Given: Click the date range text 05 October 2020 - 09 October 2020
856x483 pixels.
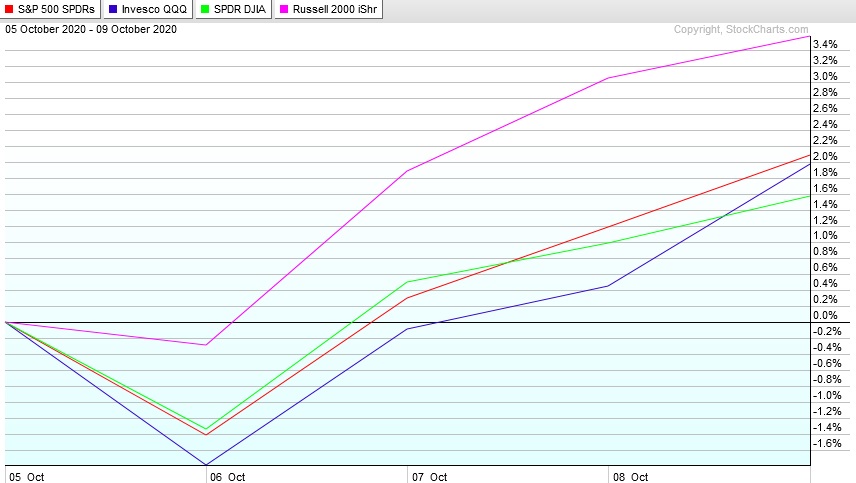Looking at the screenshot, I should pos(91,29).
